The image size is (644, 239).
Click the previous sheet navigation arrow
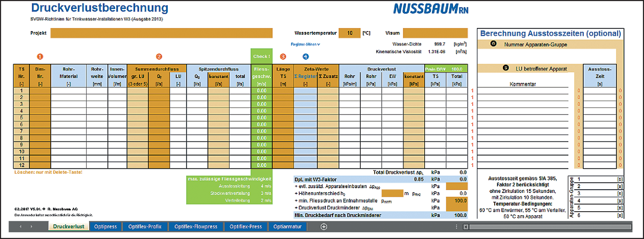[20, 227]
